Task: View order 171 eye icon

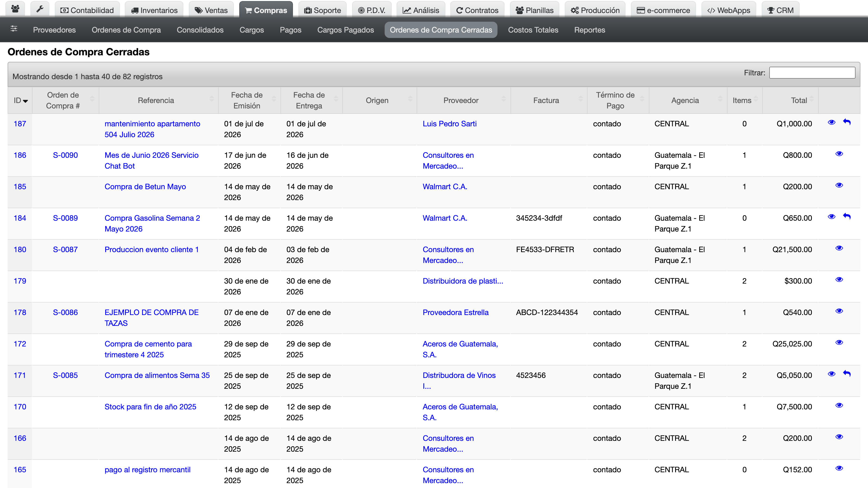Action: click(x=831, y=374)
